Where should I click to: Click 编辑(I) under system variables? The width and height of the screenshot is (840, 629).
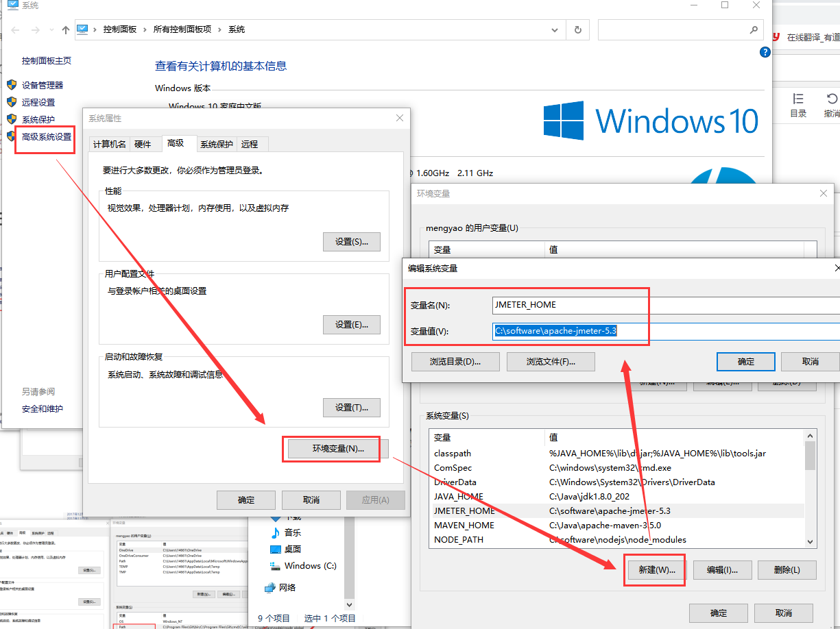pyautogui.click(x=723, y=570)
